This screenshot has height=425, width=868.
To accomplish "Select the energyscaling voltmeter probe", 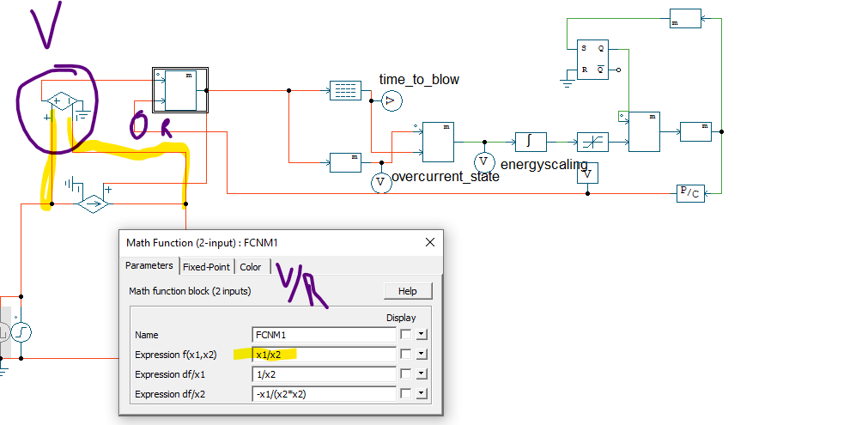I will click(484, 161).
